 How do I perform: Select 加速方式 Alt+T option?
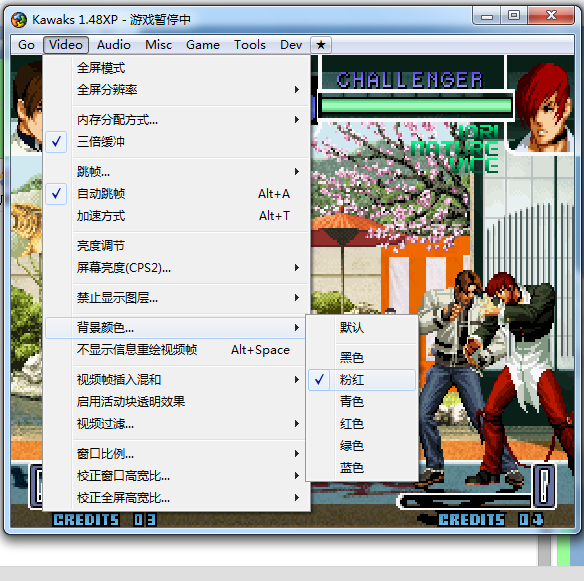[x=177, y=216]
